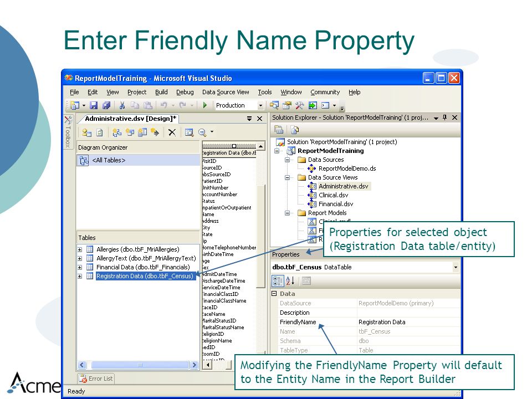Expand the AllergyText table node
Screen dimensions: 532x399
[x=80, y=259]
